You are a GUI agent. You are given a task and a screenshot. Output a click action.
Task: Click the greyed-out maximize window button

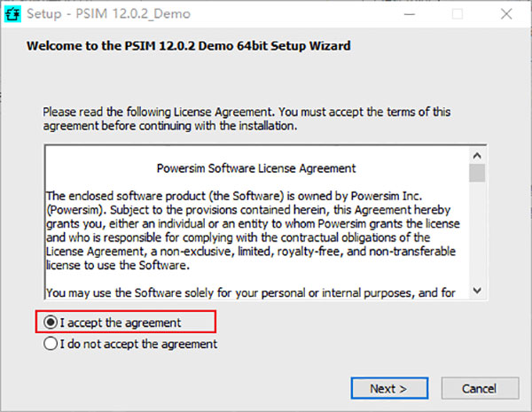point(458,14)
